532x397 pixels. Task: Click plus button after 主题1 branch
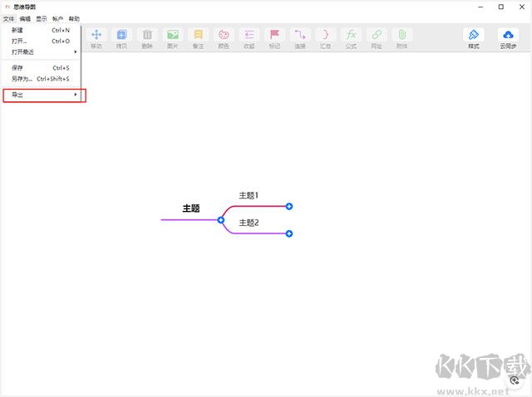[x=289, y=207]
